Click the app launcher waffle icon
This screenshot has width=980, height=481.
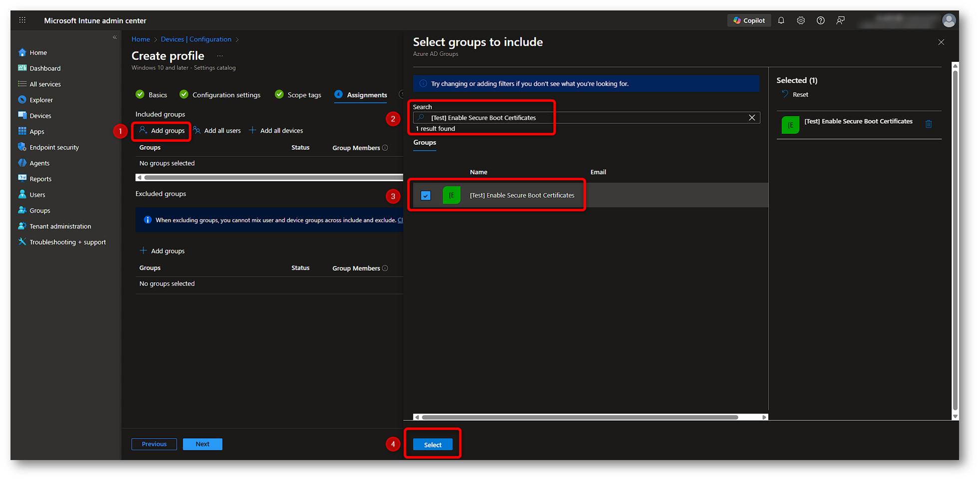(22, 20)
